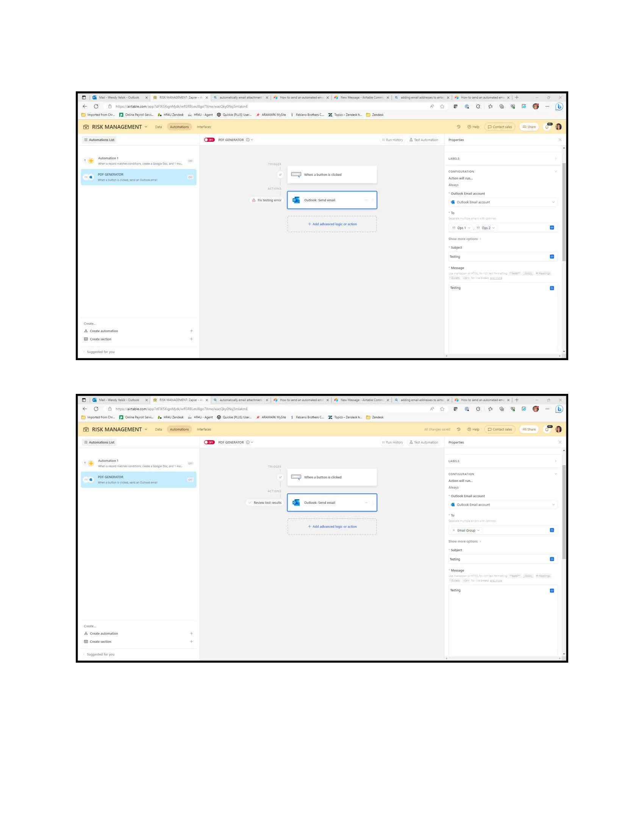Click properties panel vertical scrollbar in top screenshot
This screenshot has width=644, height=834.
point(564,212)
